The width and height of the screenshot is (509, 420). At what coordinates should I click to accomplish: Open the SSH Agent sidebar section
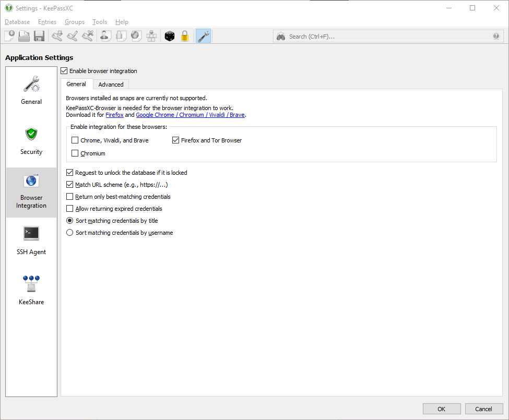(31, 241)
